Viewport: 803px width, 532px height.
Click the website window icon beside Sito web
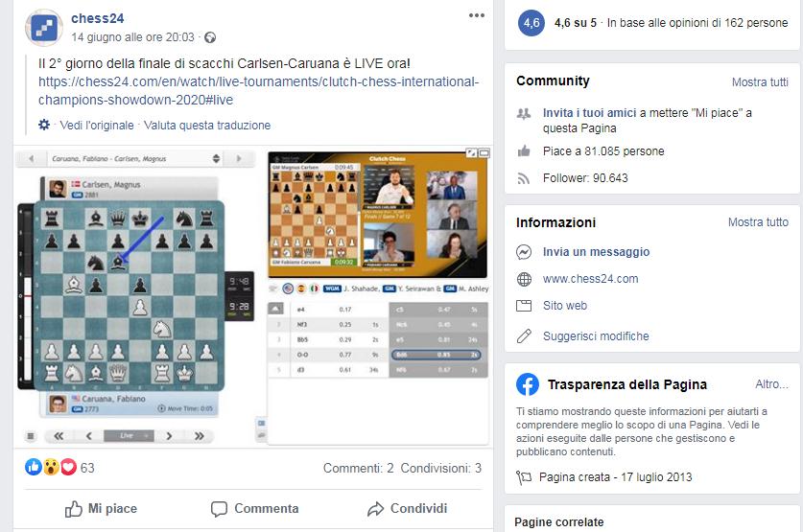click(x=524, y=306)
